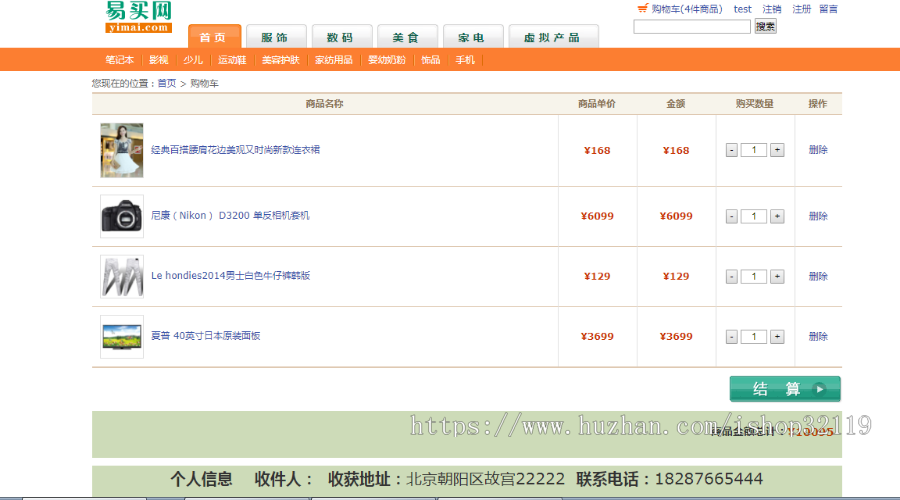Switch to the 美食 tab
This screenshot has width=900, height=500.
pos(407,37)
